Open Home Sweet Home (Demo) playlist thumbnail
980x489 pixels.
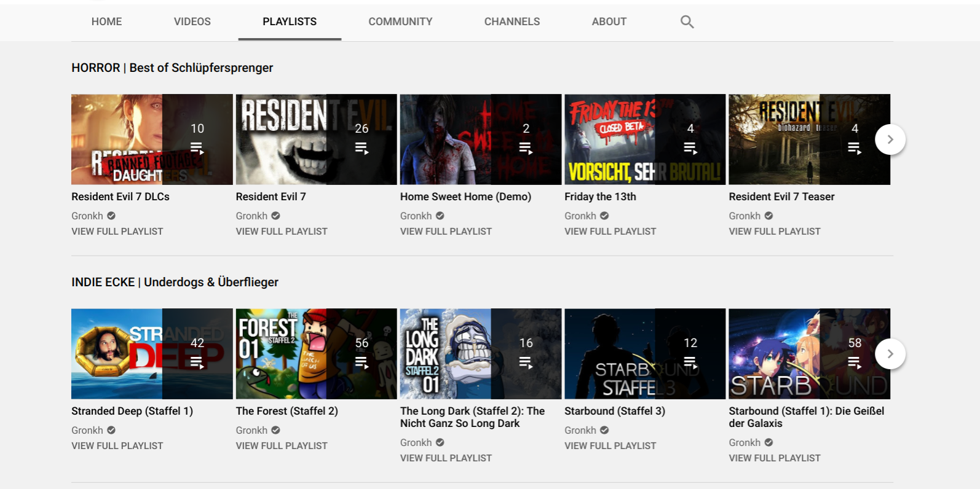[481, 139]
